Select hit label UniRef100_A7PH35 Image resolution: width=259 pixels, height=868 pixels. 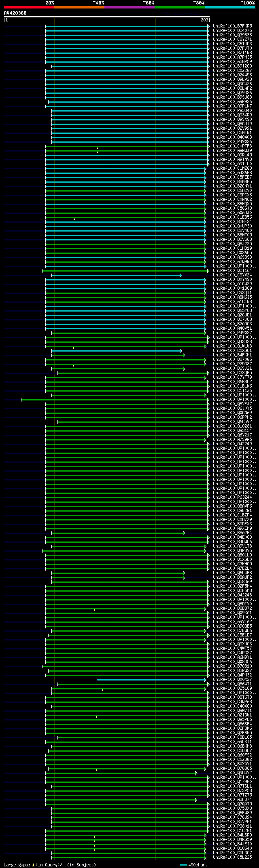click(232, 57)
